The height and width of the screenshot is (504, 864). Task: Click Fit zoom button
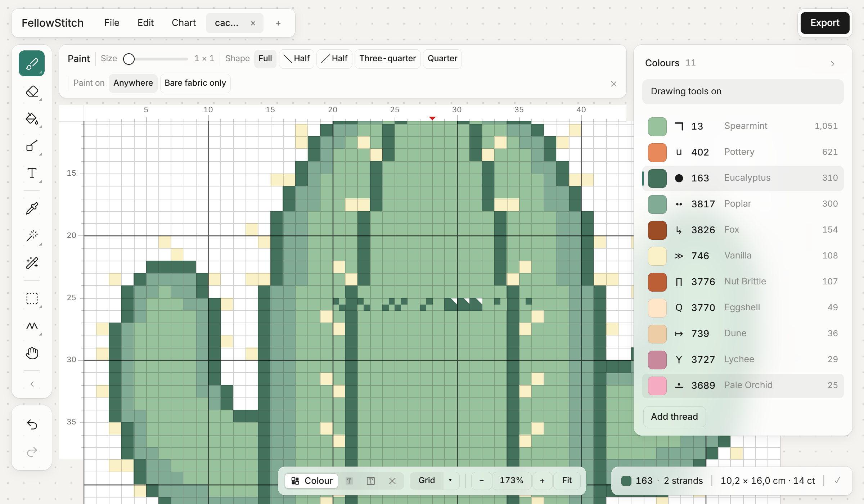(x=567, y=481)
